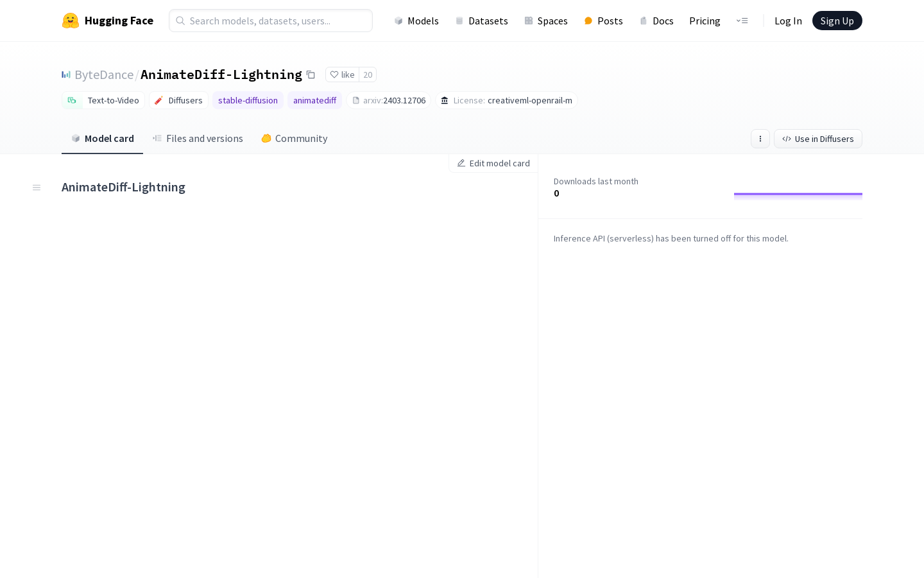View the 20 likes count
Viewport: 924px width, 578px height.
368,74
